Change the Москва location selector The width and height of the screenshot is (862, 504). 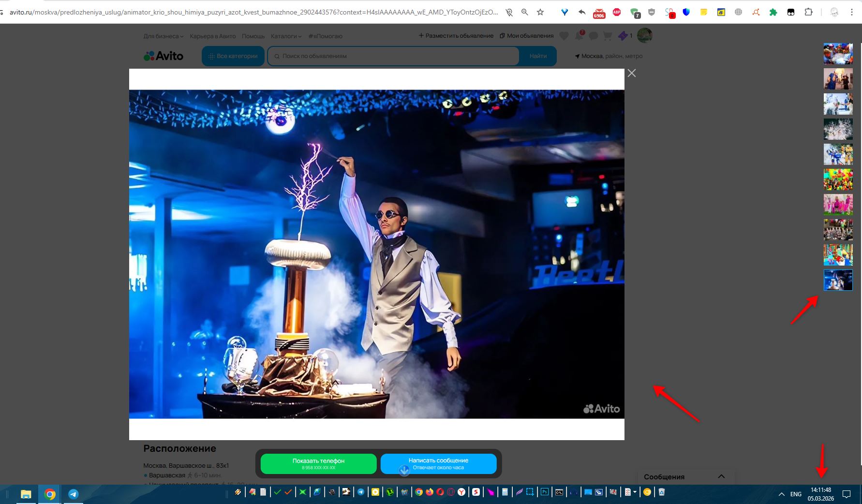(609, 56)
